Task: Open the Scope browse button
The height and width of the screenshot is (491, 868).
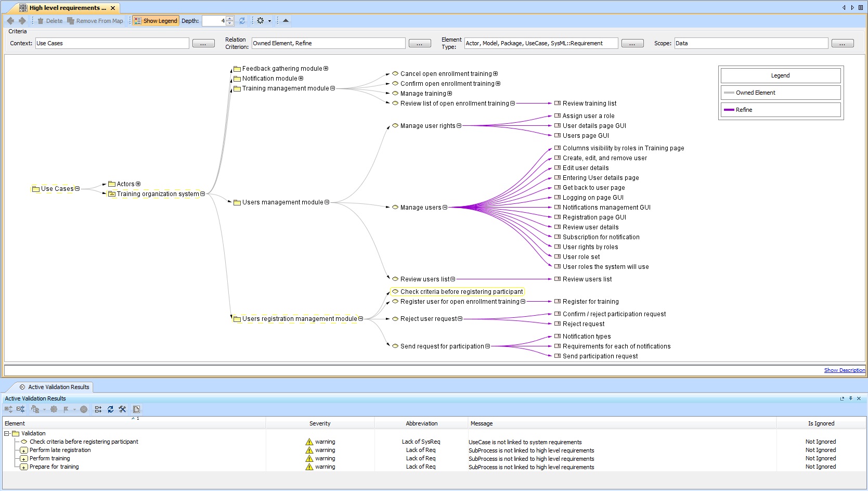Action: (843, 43)
